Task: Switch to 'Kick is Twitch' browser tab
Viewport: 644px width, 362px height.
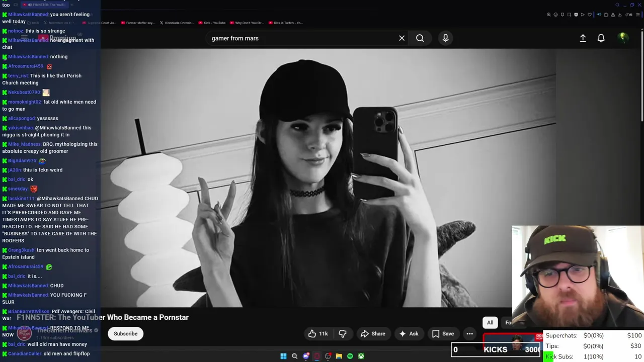Action: [286, 23]
